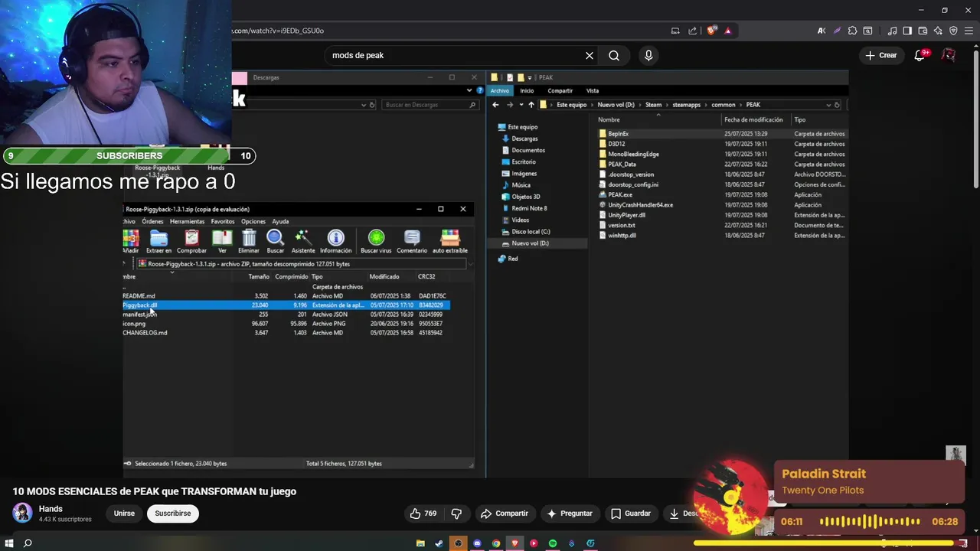
Task: Open Spotify icon in taskbar
Action: [x=553, y=543]
